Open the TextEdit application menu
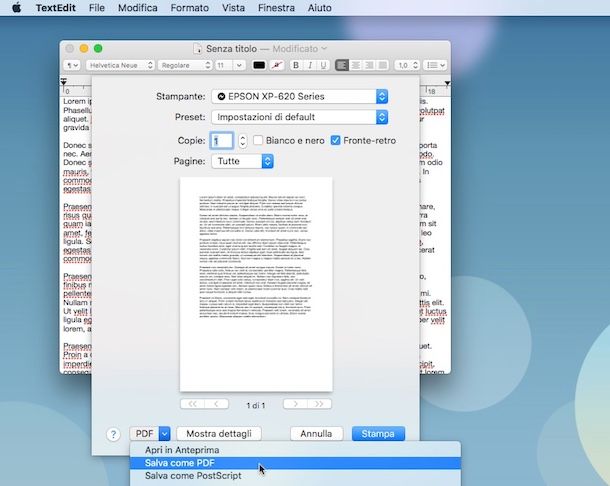The height and width of the screenshot is (486, 610). point(56,8)
